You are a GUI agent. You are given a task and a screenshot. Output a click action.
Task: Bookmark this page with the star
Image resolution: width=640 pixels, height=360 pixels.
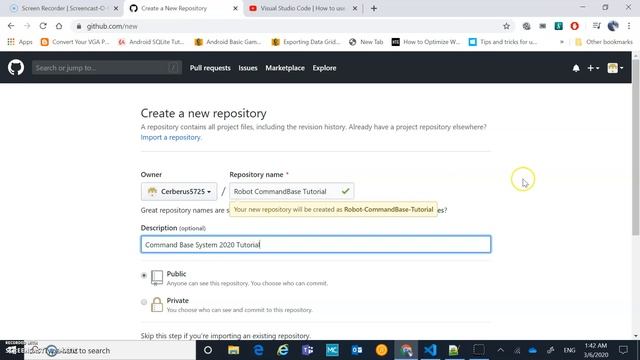coord(506,26)
